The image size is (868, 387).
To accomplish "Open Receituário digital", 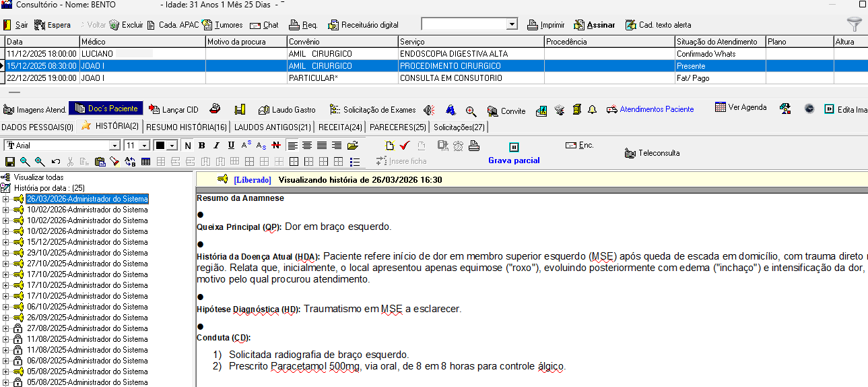I will point(364,25).
